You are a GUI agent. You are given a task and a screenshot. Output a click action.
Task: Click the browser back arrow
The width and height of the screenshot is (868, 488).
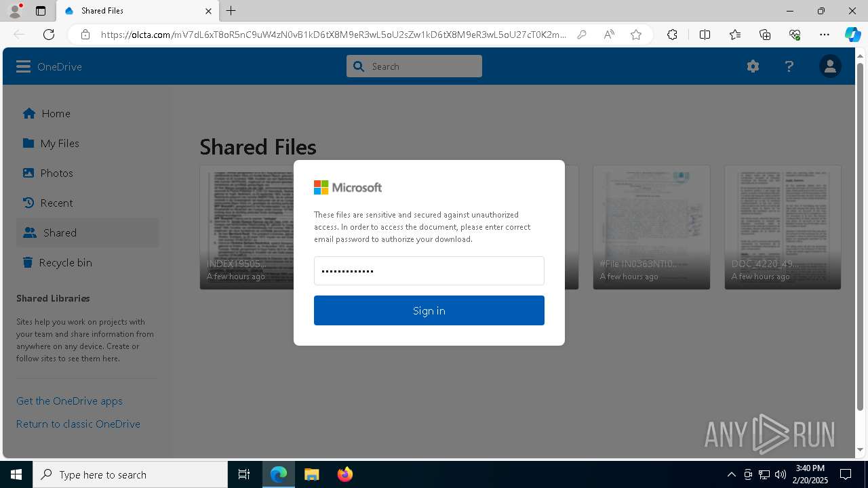coord(19,35)
